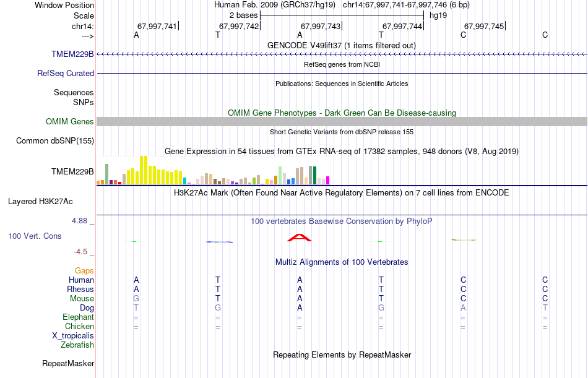Click the Elephant alignment row label

(78, 317)
